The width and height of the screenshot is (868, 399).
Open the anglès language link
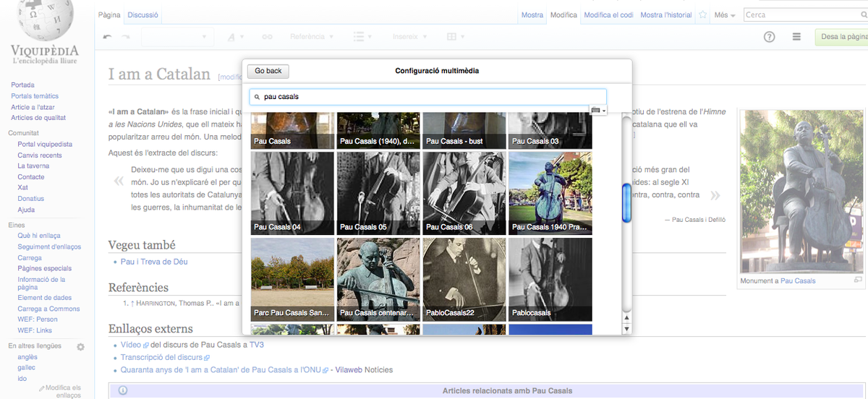pyautogui.click(x=27, y=356)
